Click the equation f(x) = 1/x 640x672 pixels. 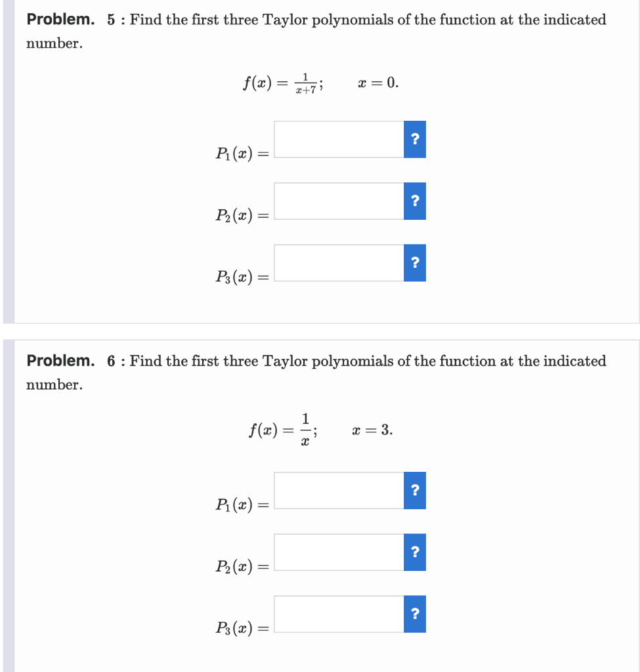coord(282,429)
